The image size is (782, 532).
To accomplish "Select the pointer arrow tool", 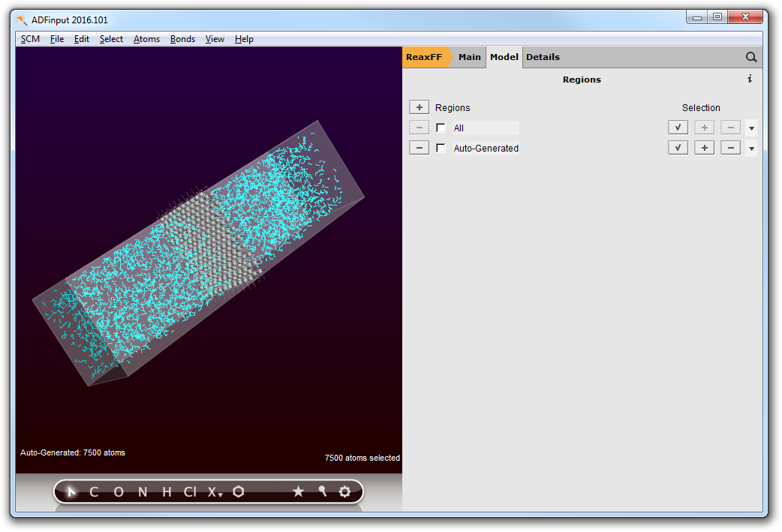I will pyautogui.click(x=71, y=492).
